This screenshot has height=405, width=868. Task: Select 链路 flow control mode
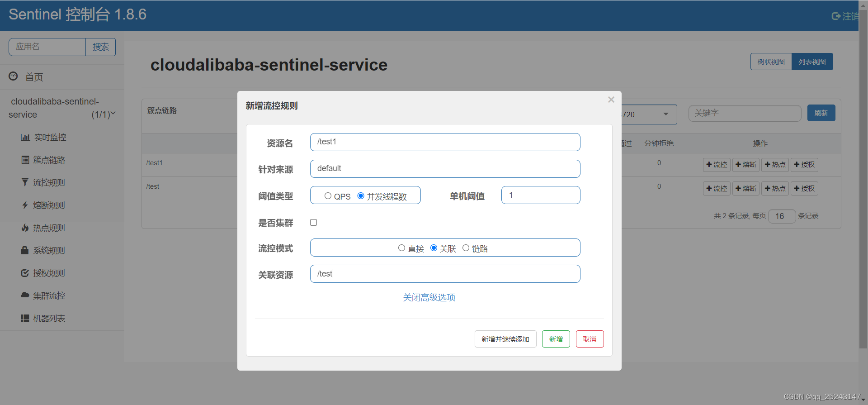click(x=466, y=248)
